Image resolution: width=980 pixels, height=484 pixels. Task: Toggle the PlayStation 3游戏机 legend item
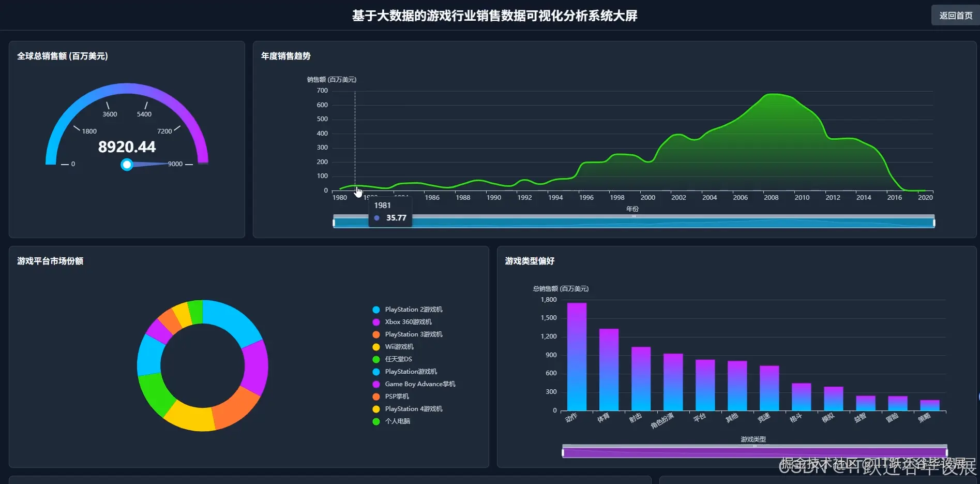pos(375,334)
